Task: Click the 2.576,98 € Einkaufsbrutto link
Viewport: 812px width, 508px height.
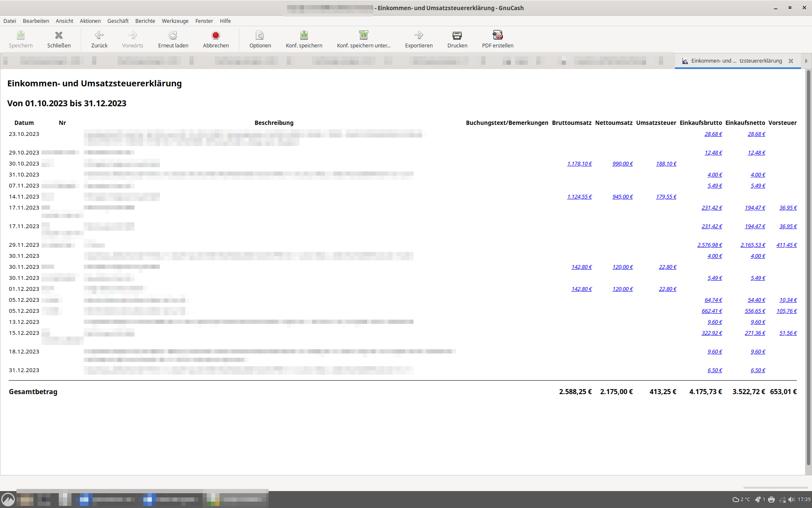Action: (x=710, y=245)
